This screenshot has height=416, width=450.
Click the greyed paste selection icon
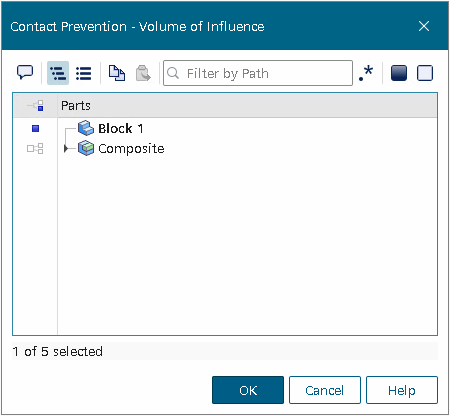click(143, 73)
